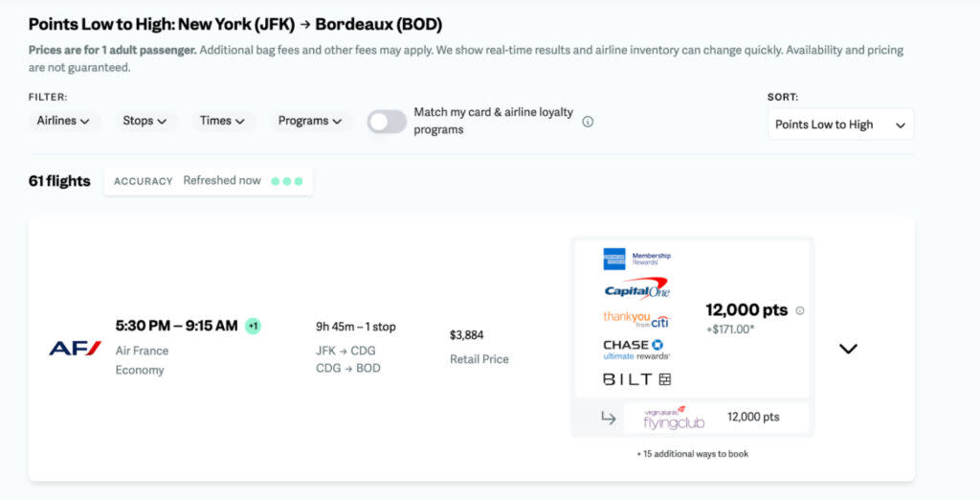980x500 pixels.
Task: Click the Citi ThankYou logo
Action: [x=636, y=319]
